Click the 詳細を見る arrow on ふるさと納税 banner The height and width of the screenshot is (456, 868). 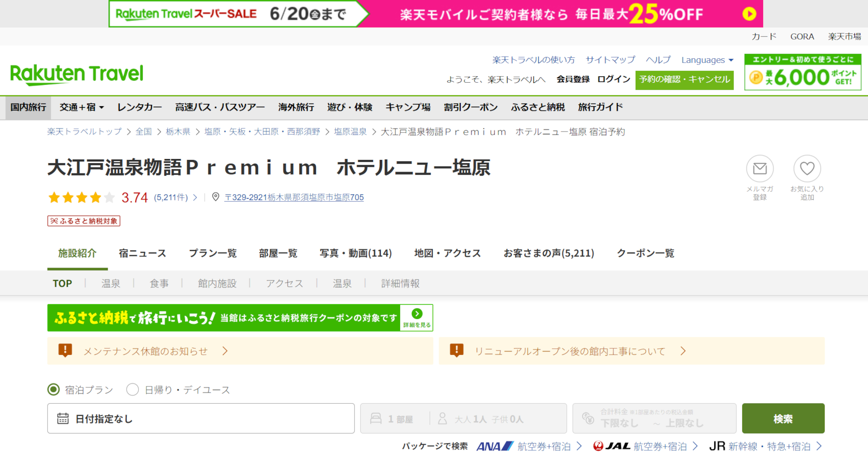pos(416,314)
